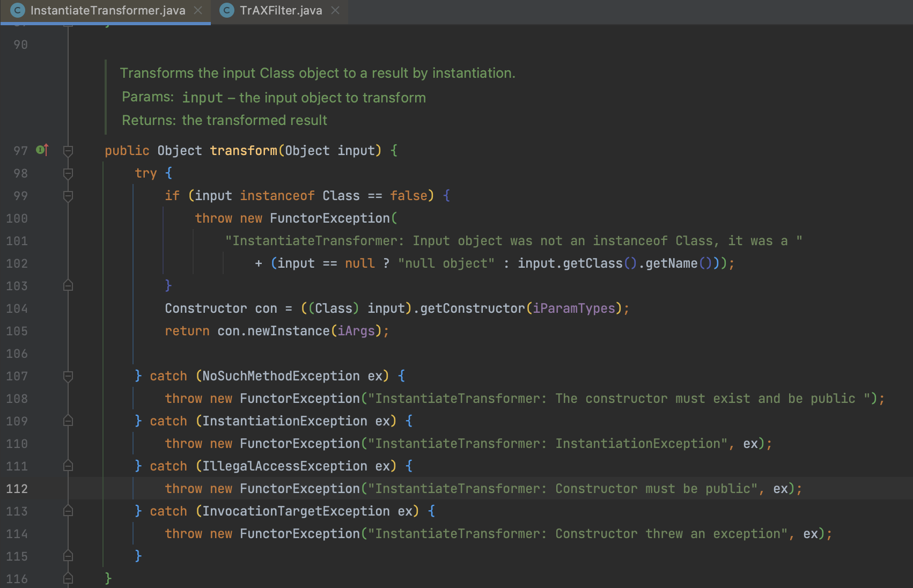The height and width of the screenshot is (588, 913).
Task: Click the 'Input object was not an instanceof Class' string
Action: tap(514, 241)
